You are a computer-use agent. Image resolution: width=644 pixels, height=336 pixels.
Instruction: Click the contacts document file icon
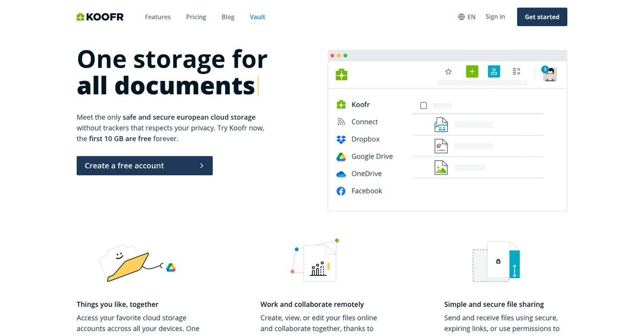[441, 125]
